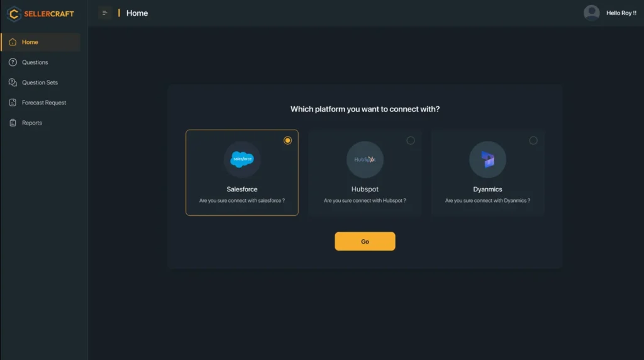Toggle the sidebar collapse menu icon
Viewport: 644px width, 360px height.
pos(105,13)
